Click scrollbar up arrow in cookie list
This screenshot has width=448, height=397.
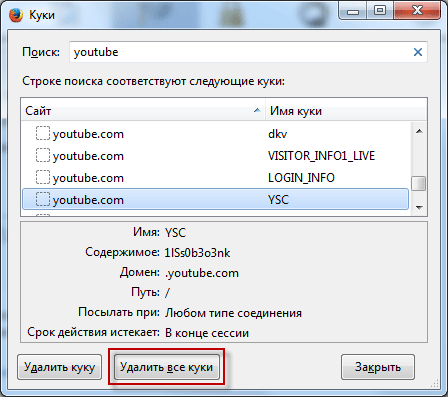click(x=419, y=131)
